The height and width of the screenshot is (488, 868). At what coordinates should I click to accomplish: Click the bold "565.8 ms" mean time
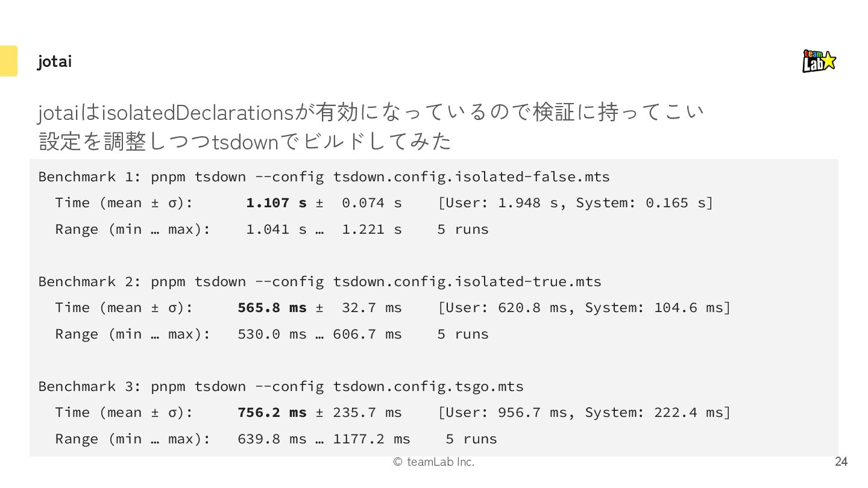click(x=272, y=308)
